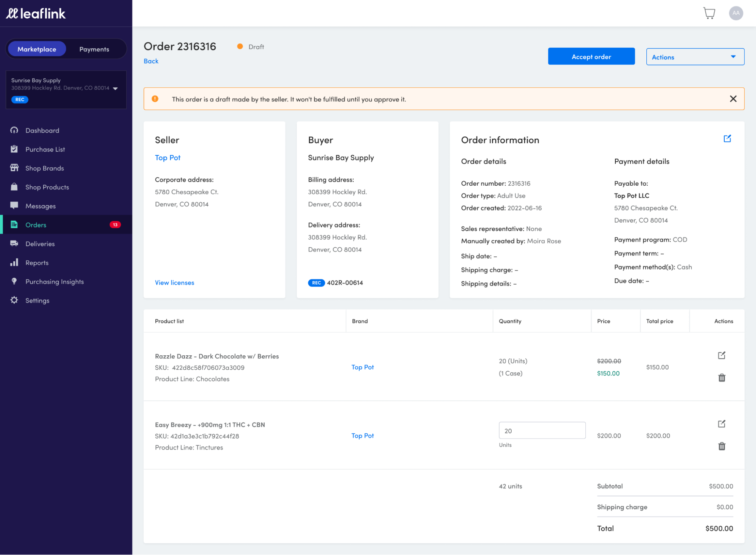Open Top Pot brand link for Easy Breezy
The image size is (756, 555).
point(362,436)
